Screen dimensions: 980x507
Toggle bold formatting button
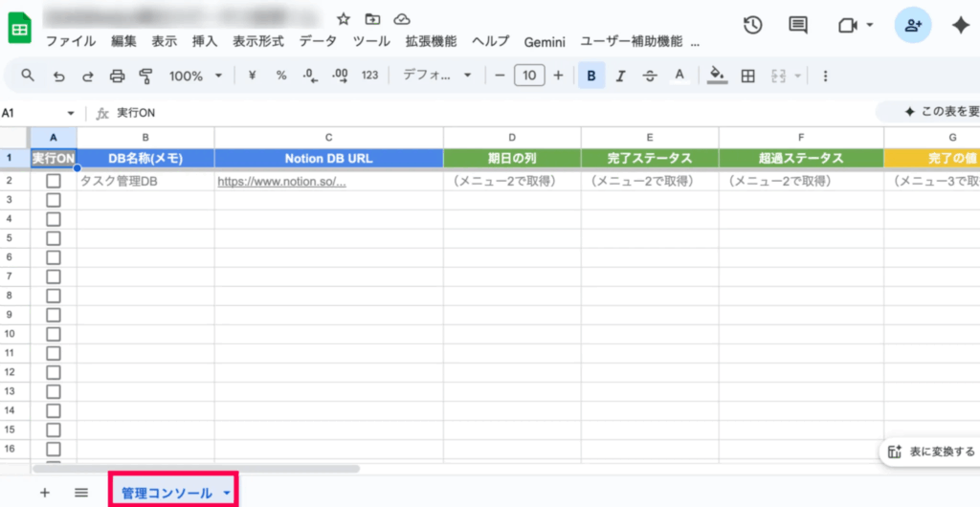tap(591, 76)
